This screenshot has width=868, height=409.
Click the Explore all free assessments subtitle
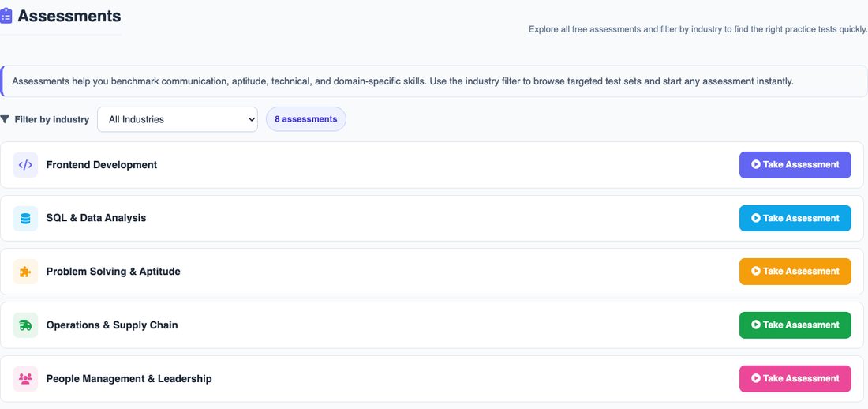698,29
